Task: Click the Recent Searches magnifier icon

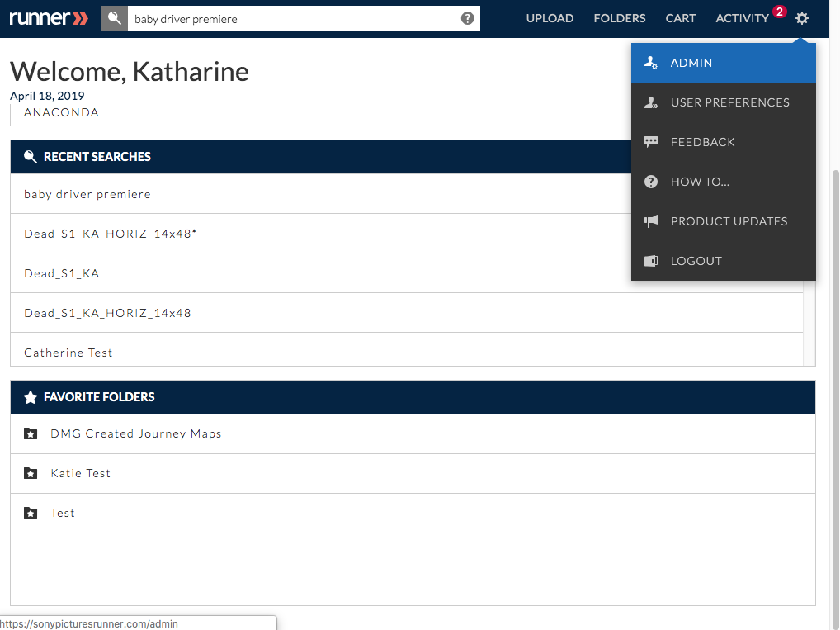Action: [x=31, y=157]
